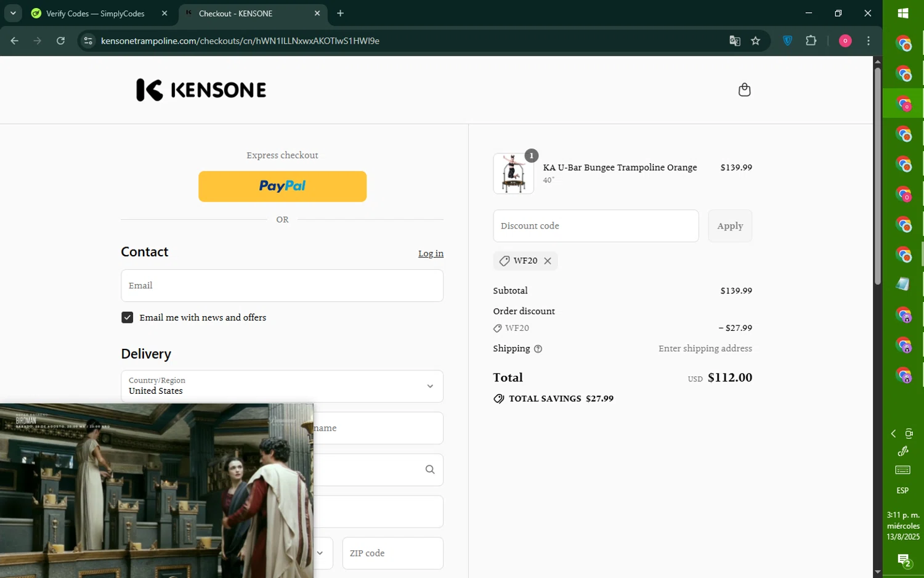The image size is (924, 578).
Task: Close the Verify Codes tab
Action: (x=164, y=13)
